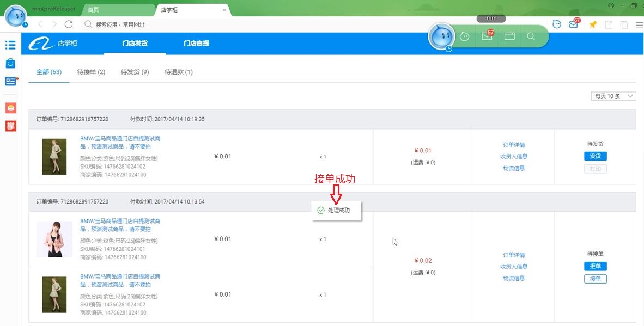Click the browser refresh icon

click(68, 24)
